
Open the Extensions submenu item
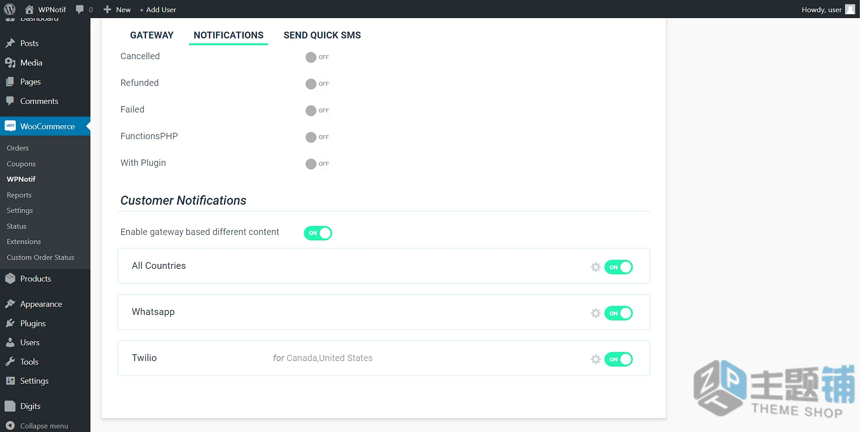point(24,241)
